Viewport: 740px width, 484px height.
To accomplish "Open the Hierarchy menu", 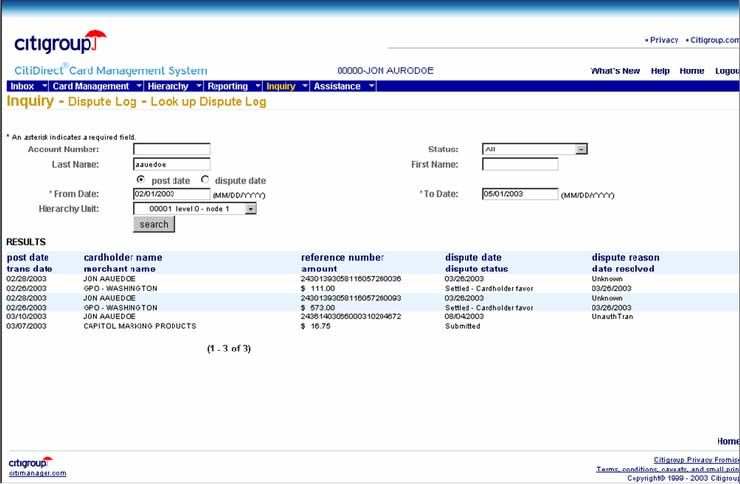I will (x=168, y=86).
